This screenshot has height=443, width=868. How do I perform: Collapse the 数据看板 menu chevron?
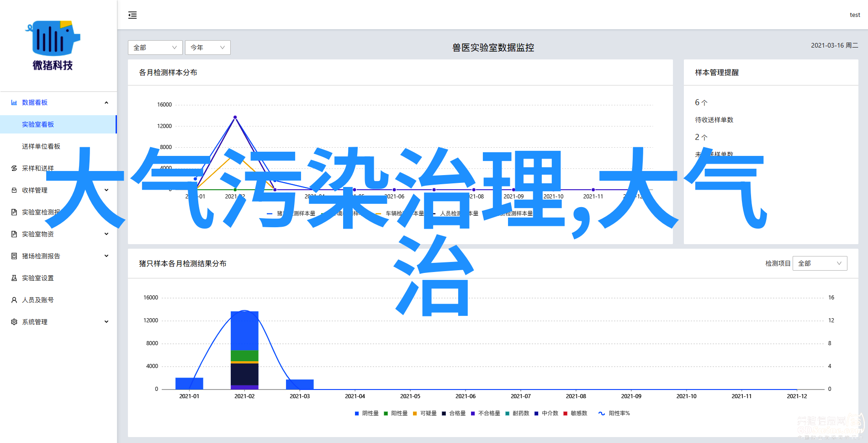coord(106,102)
